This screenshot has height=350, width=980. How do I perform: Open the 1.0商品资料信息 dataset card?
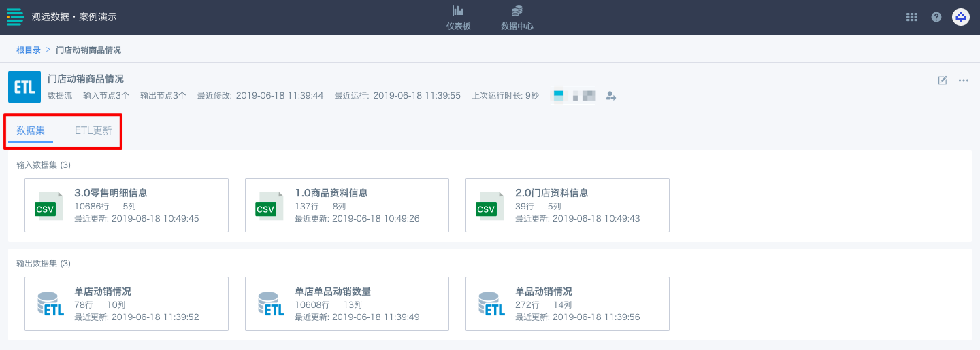pos(347,205)
